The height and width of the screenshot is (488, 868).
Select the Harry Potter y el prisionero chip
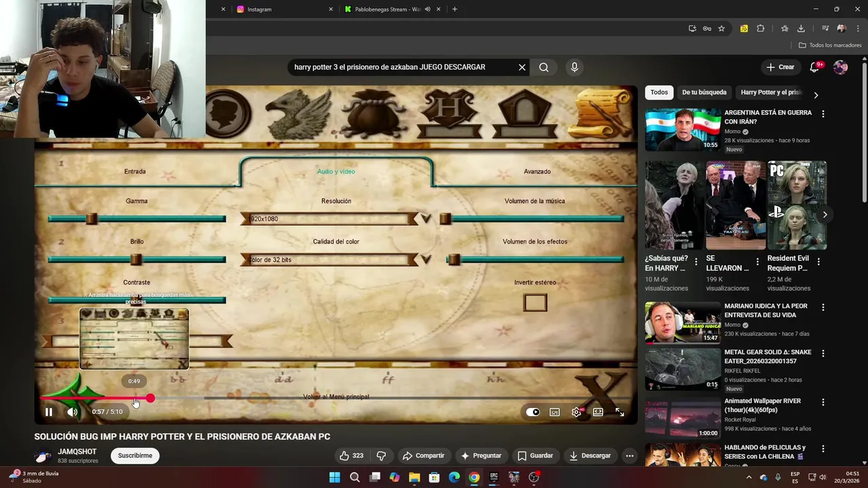[x=771, y=92]
